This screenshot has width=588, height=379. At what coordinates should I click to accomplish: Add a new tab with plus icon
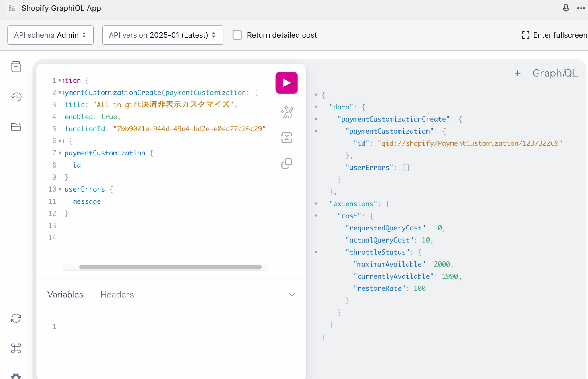(517, 73)
